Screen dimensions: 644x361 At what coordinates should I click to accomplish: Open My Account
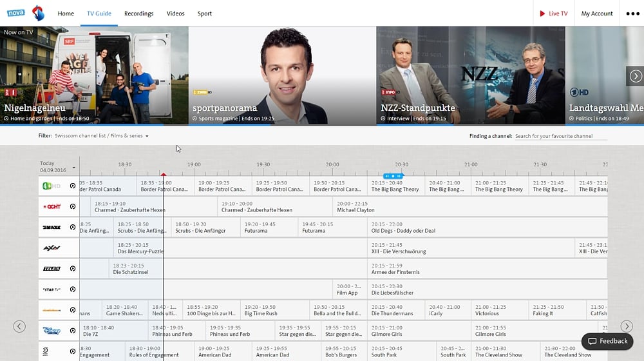pyautogui.click(x=597, y=14)
